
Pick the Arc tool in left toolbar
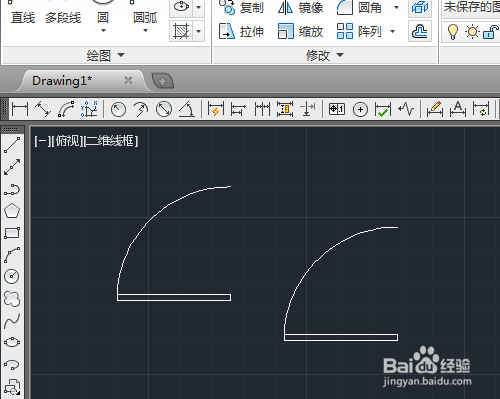[x=12, y=255]
